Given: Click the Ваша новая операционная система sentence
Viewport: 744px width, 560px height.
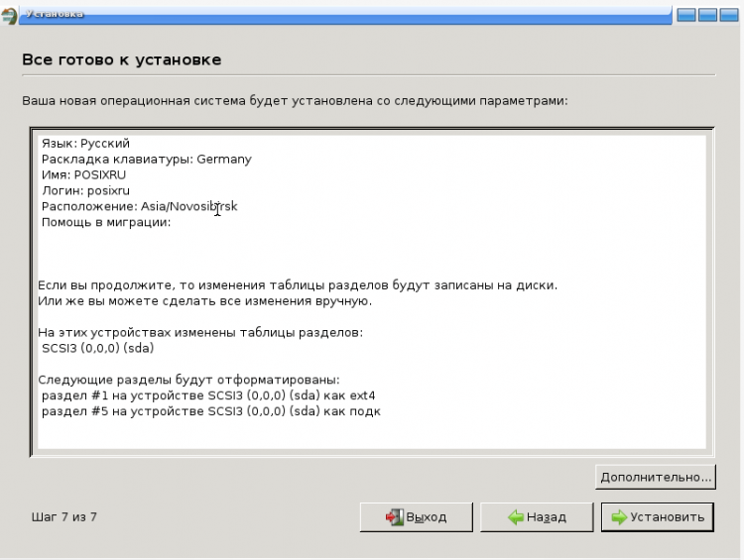Looking at the screenshot, I should [295, 101].
